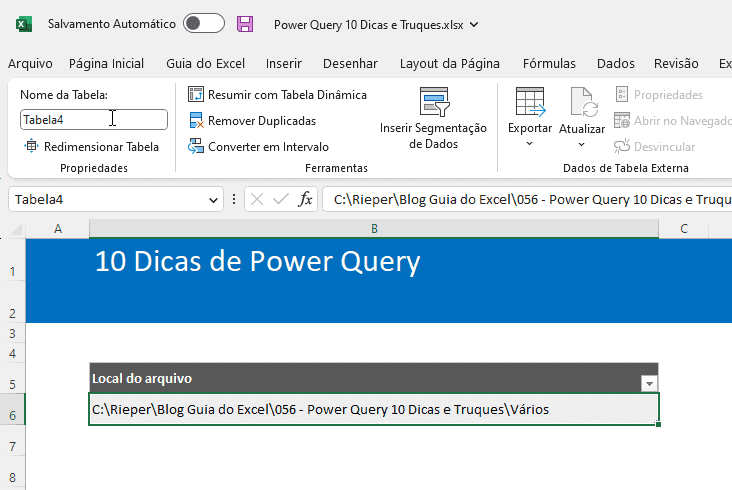Click the Atualizar refresh icon

pos(584,102)
